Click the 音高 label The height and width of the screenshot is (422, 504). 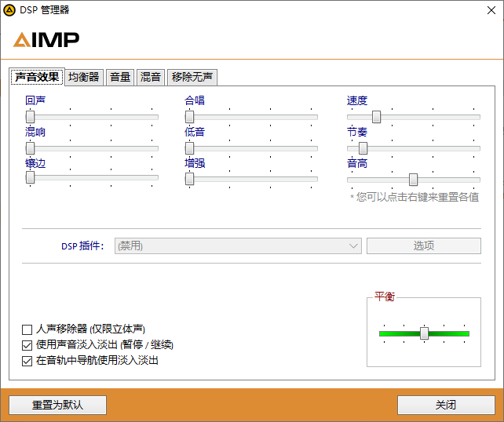click(x=357, y=163)
